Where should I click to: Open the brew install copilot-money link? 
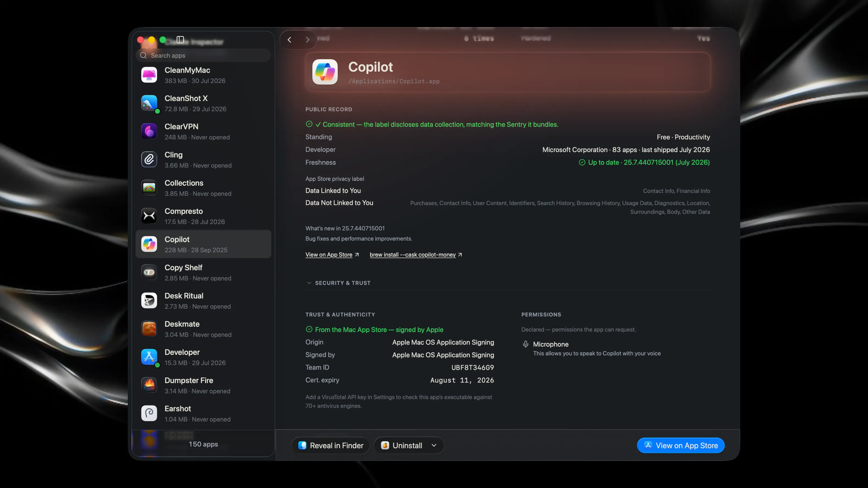416,255
